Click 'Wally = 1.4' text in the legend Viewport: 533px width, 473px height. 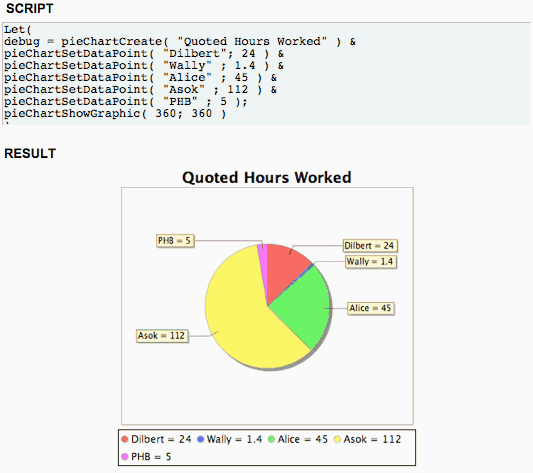(x=234, y=439)
